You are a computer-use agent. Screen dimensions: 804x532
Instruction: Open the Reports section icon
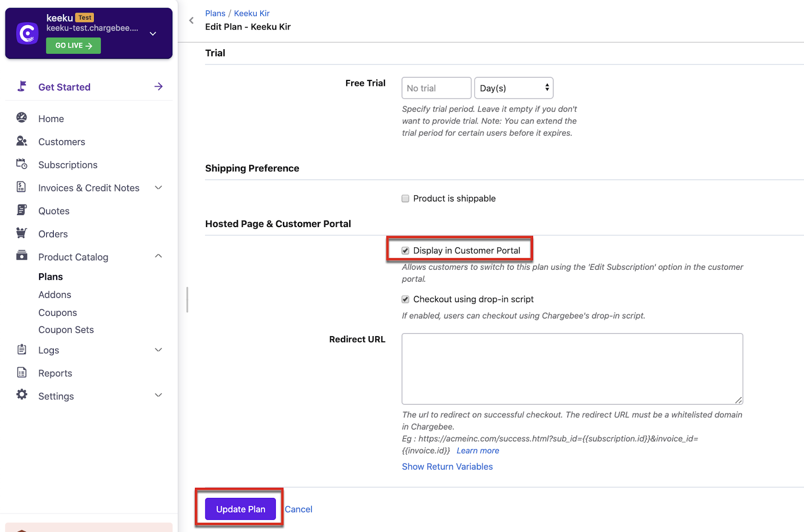coord(21,373)
